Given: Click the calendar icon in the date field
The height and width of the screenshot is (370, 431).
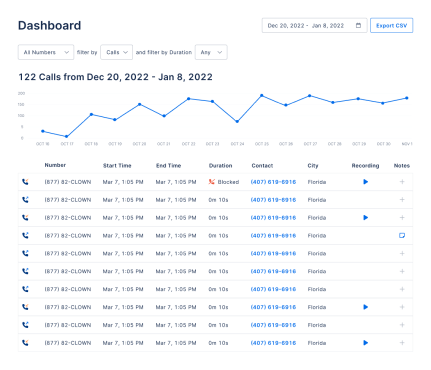Looking at the screenshot, I should point(358,25).
